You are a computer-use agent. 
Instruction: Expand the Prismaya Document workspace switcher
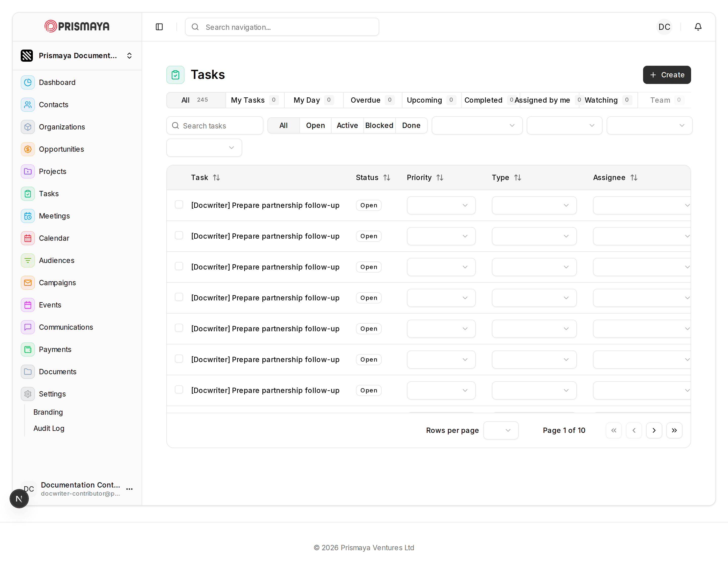77,56
